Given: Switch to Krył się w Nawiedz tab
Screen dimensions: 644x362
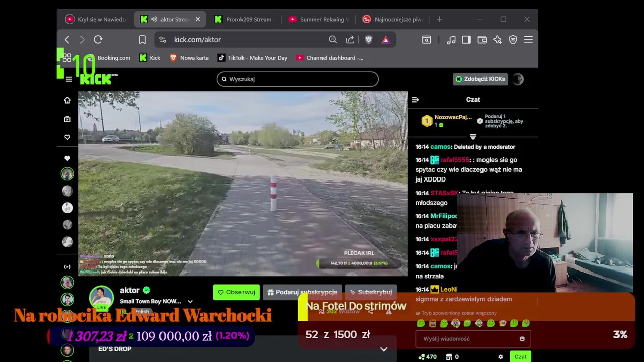Looking at the screenshot, I should [96, 19].
